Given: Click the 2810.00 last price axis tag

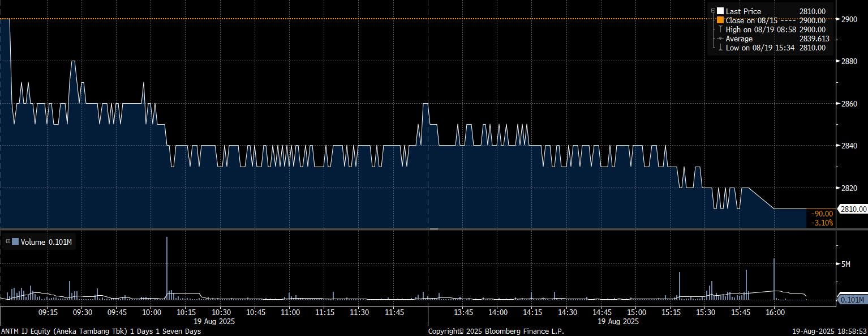Looking at the screenshot, I should tap(853, 209).
